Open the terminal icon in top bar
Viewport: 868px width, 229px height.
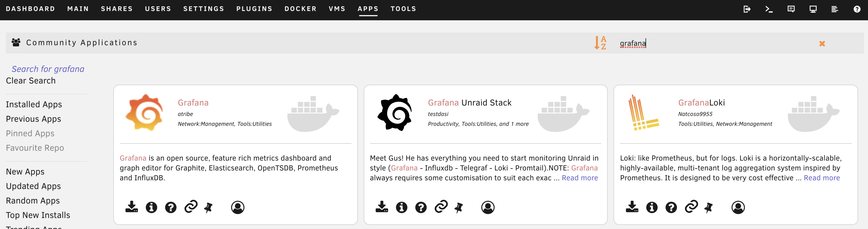pyautogui.click(x=769, y=9)
